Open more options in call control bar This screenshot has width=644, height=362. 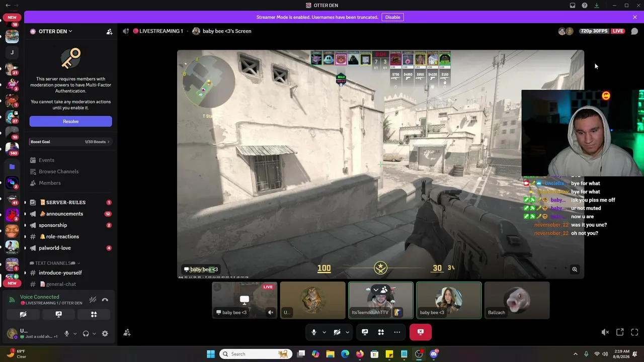point(397,332)
